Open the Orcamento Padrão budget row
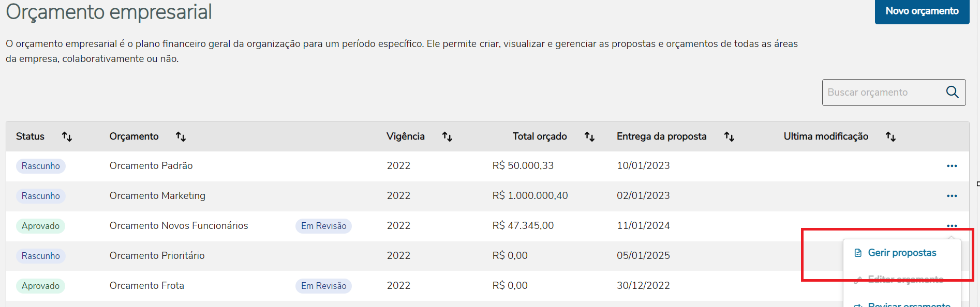 pyautogui.click(x=151, y=166)
